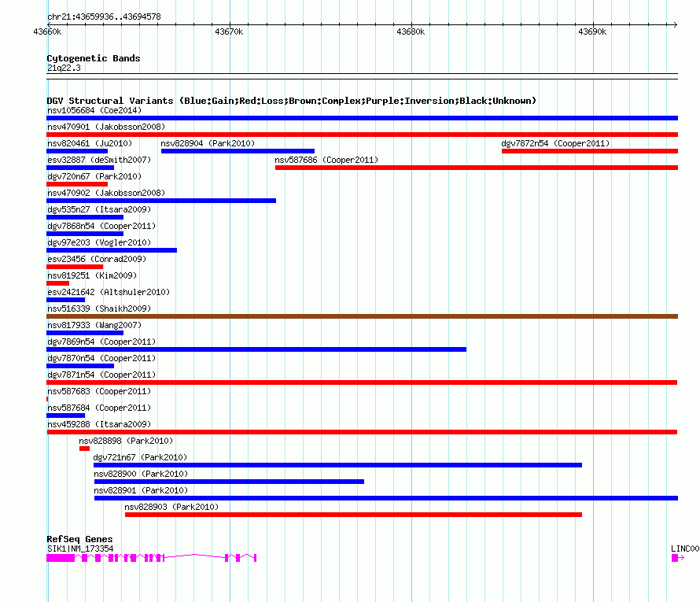Open dgv721n67 (Park2010) variant
Image resolution: width=700 pixels, height=602 pixels.
140,457
